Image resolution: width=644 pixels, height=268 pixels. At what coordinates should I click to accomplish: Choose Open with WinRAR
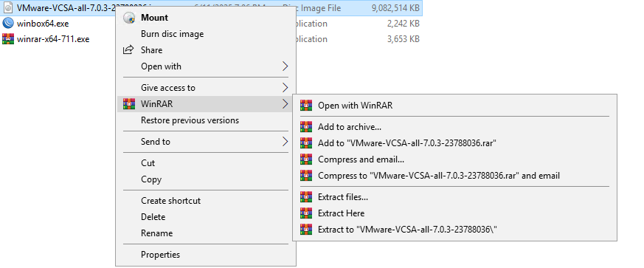(454, 106)
